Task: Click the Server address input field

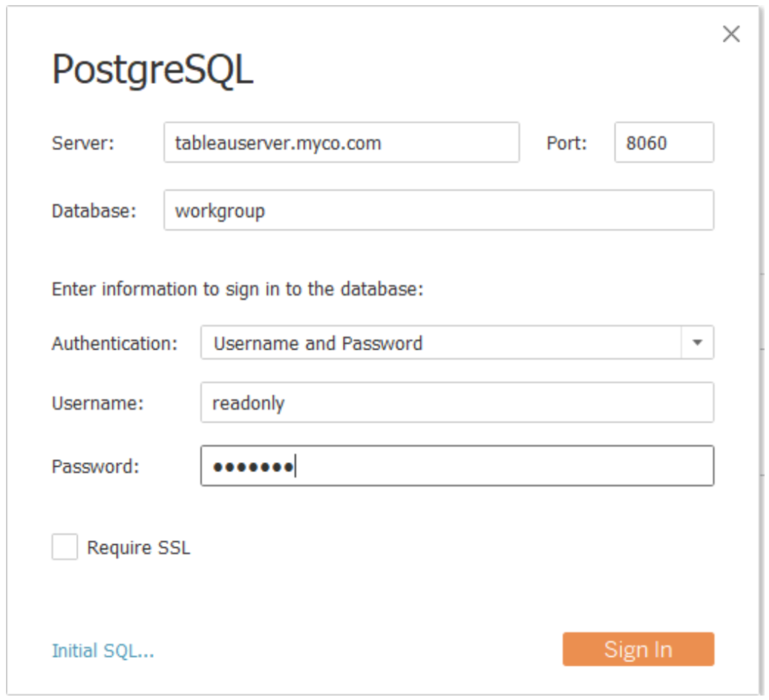Action: 341,143
